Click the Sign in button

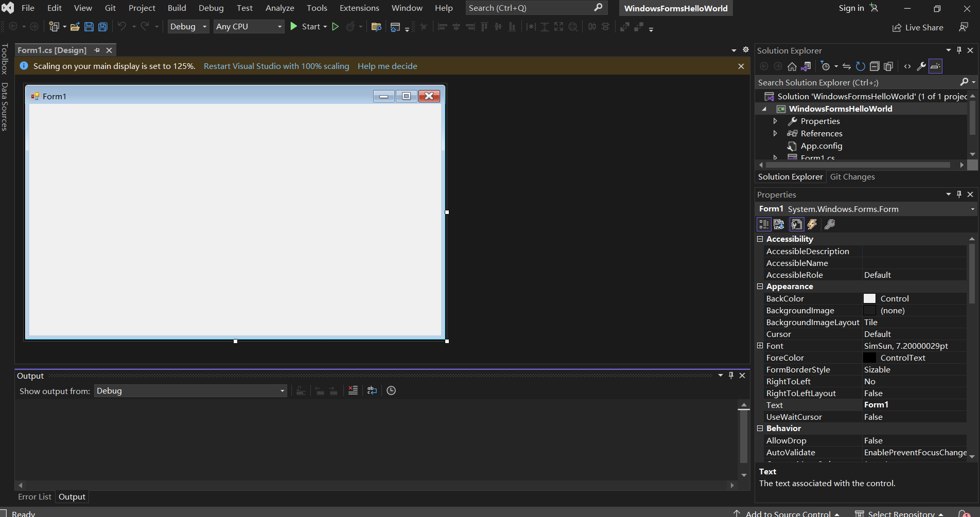click(858, 8)
